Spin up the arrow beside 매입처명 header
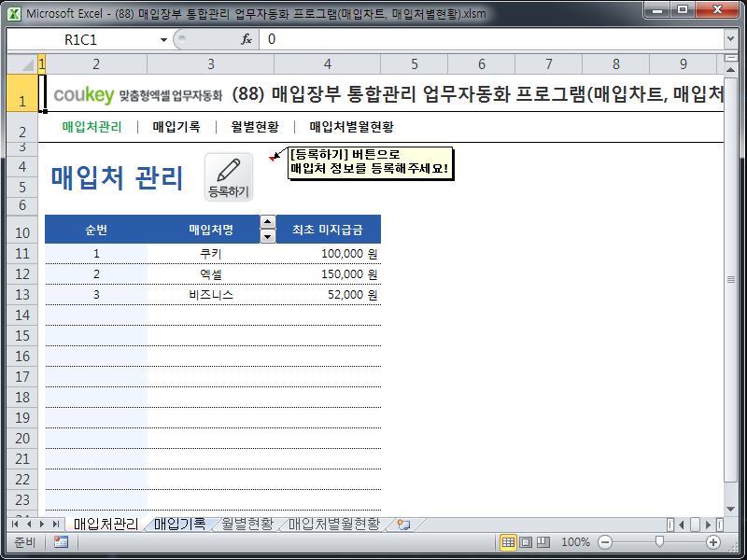 [x=268, y=222]
